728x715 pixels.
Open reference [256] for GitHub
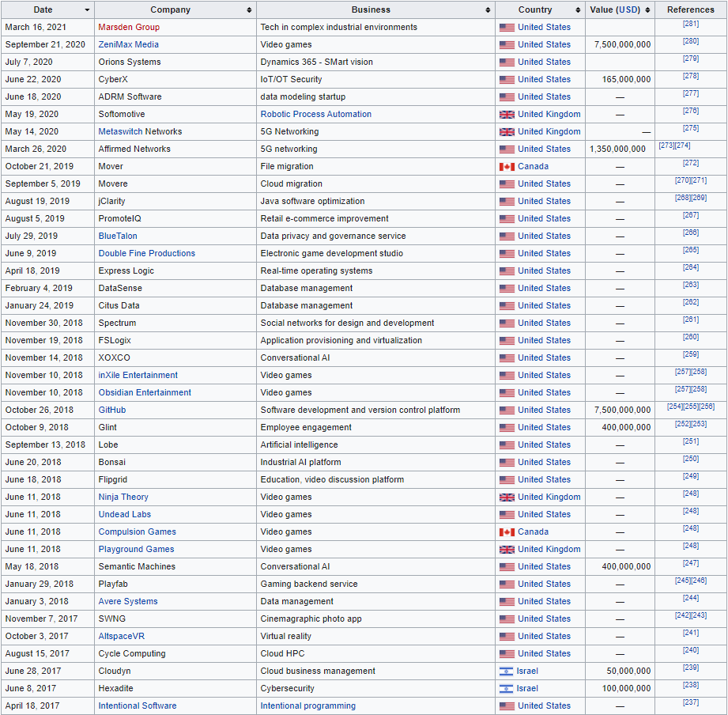pos(707,407)
